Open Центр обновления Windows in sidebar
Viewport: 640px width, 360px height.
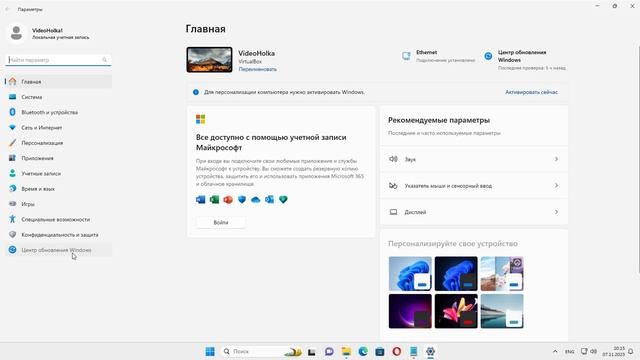click(58, 250)
